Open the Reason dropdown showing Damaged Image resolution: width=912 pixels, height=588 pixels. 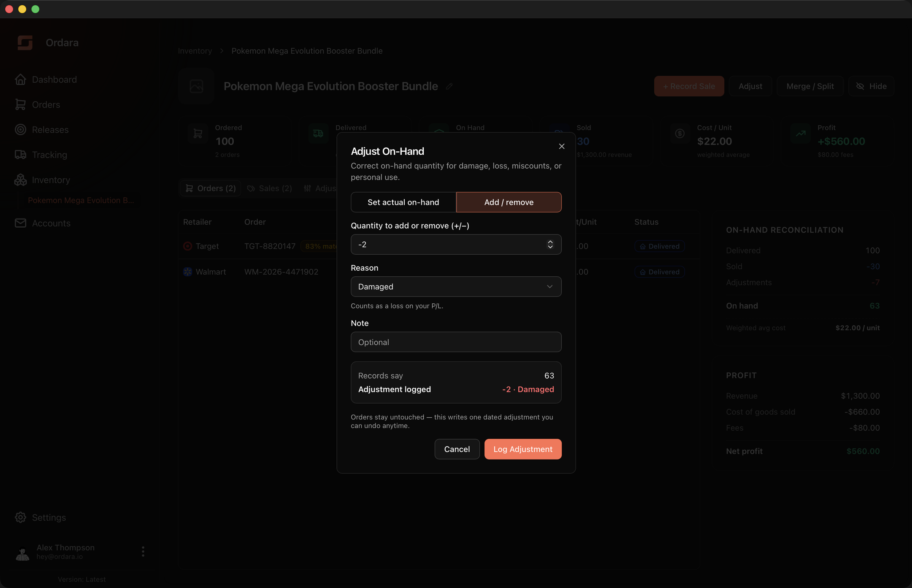(456, 286)
